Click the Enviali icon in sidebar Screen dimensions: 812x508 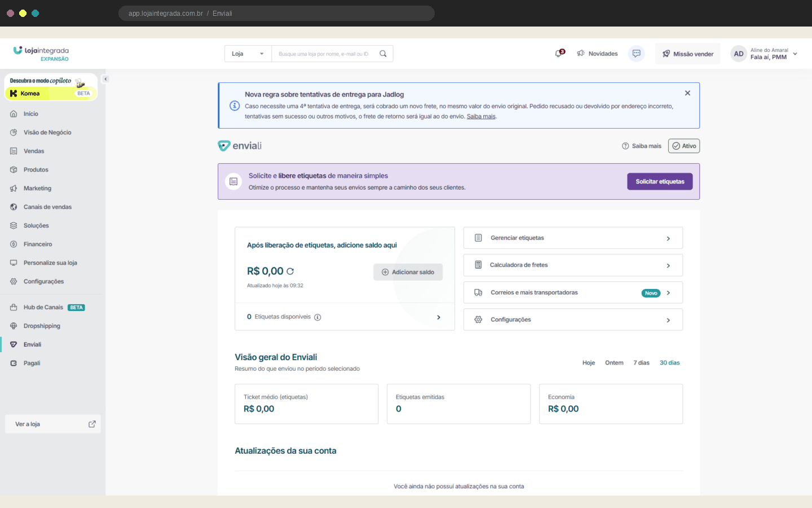14,345
